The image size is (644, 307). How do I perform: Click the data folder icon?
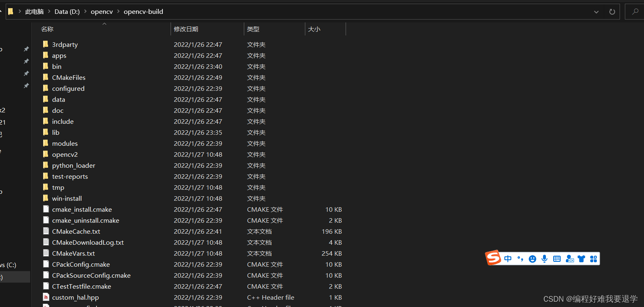[x=46, y=99]
